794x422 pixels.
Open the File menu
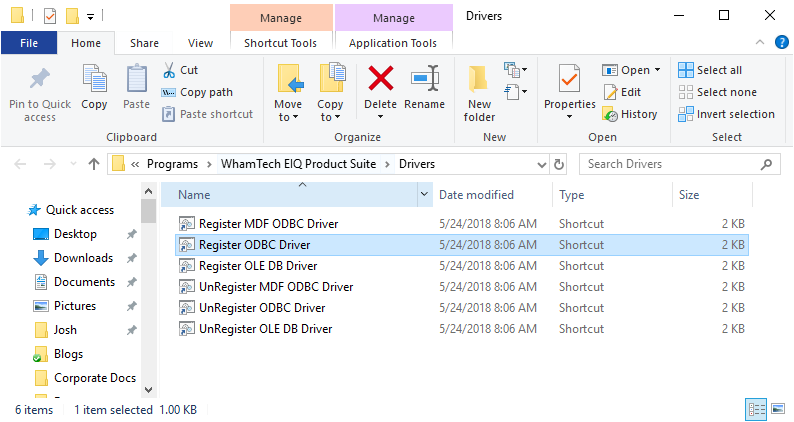tap(29, 43)
